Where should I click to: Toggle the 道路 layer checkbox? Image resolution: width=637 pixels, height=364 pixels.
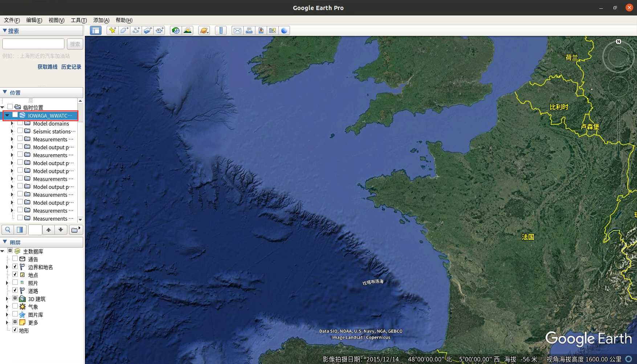pos(15,290)
